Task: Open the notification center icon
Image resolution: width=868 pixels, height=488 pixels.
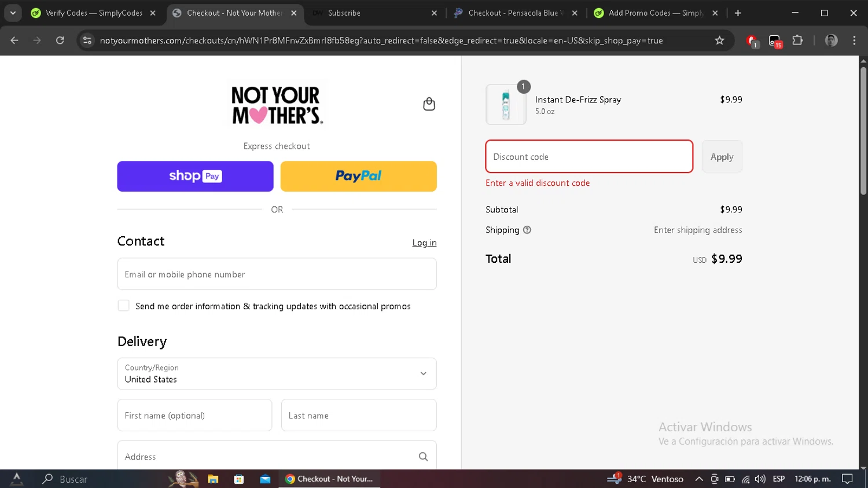Action: [x=848, y=479]
